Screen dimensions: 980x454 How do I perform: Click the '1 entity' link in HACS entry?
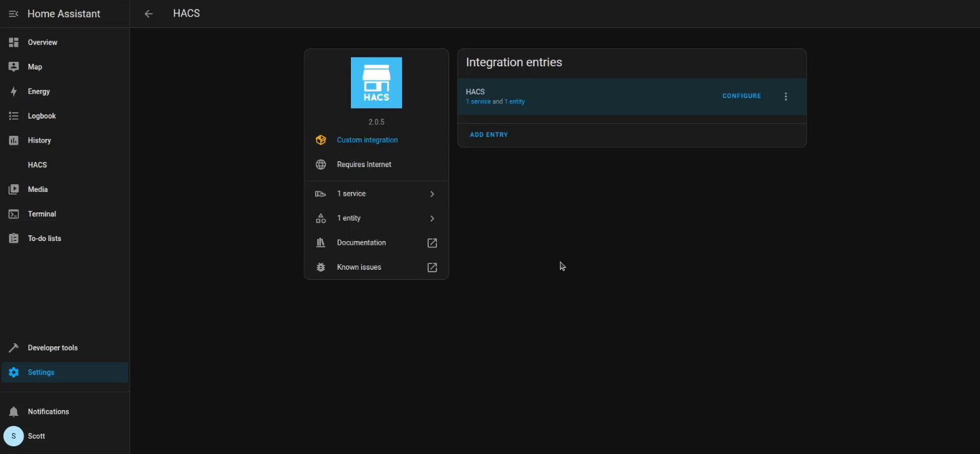coord(515,102)
